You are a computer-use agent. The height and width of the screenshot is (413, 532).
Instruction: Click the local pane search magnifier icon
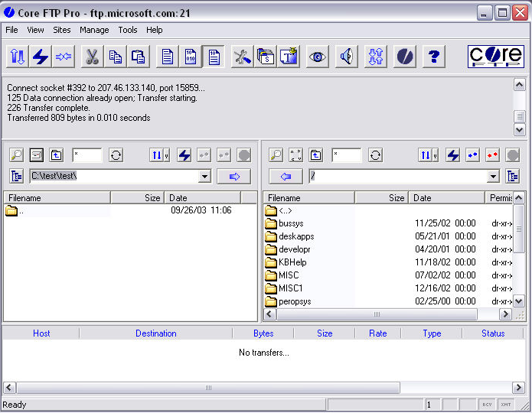tap(16, 155)
